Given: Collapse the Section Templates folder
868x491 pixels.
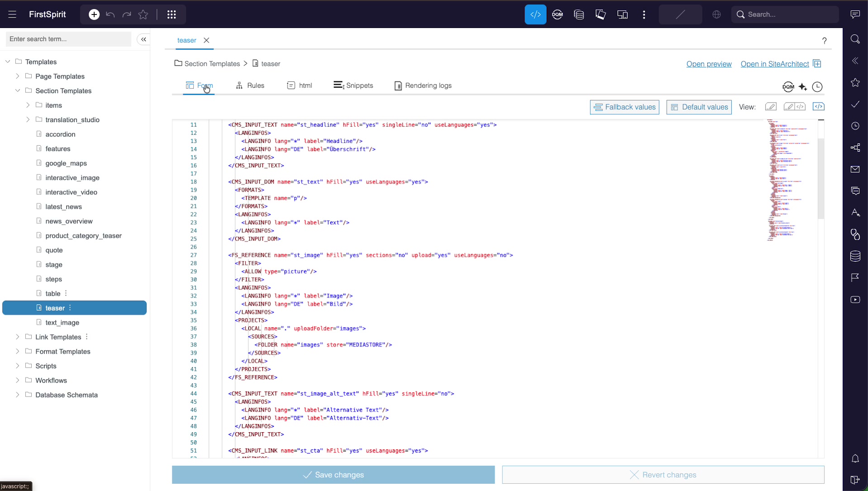Looking at the screenshot, I should [x=18, y=90].
